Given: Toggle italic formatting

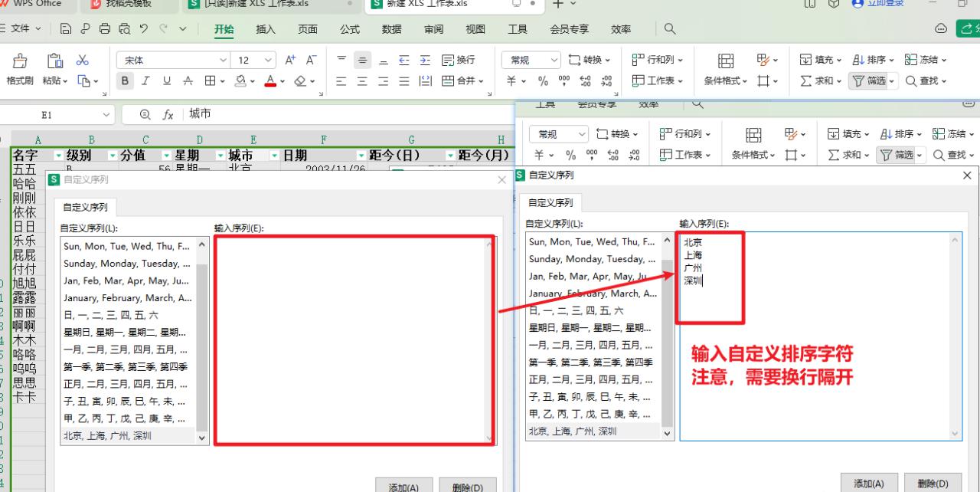Looking at the screenshot, I should pyautogui.click(x=145, y=80).
